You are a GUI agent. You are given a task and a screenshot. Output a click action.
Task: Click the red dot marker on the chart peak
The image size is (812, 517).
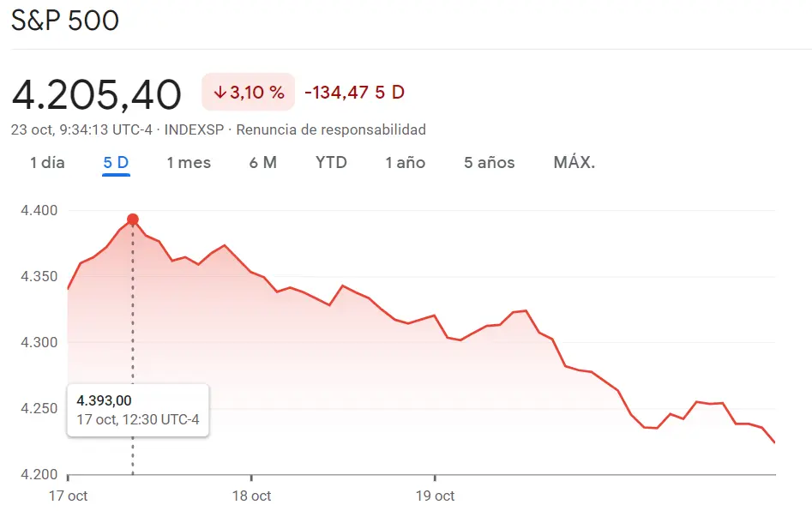click(x=131, y=219)
